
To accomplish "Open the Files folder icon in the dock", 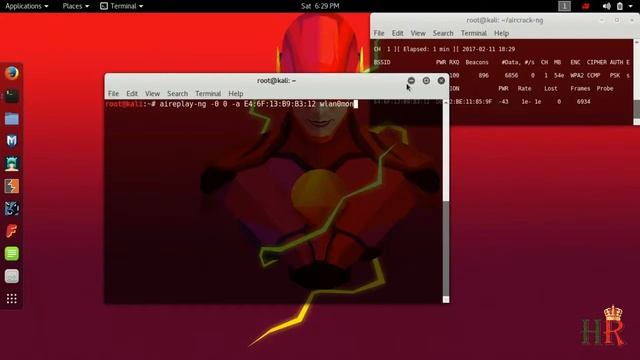I will [11, 119].
